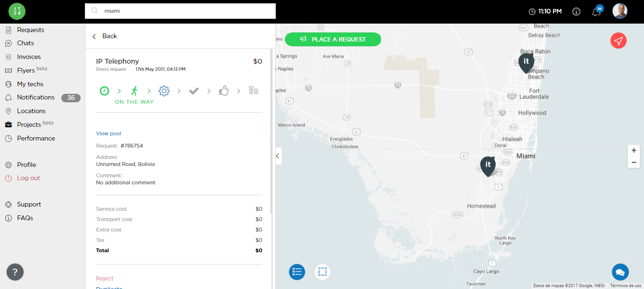Click the clock icon beside 11:10 PM

pyautogui.click(x=532, y=11)
